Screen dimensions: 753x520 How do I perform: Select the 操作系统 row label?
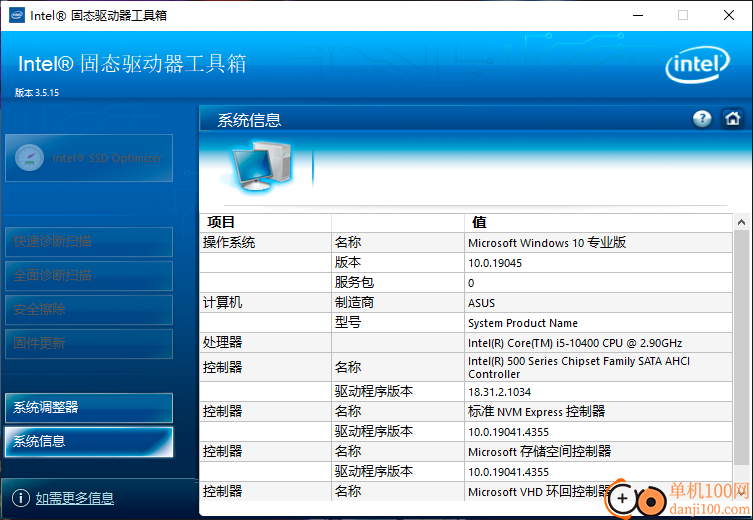coord(229,242)
